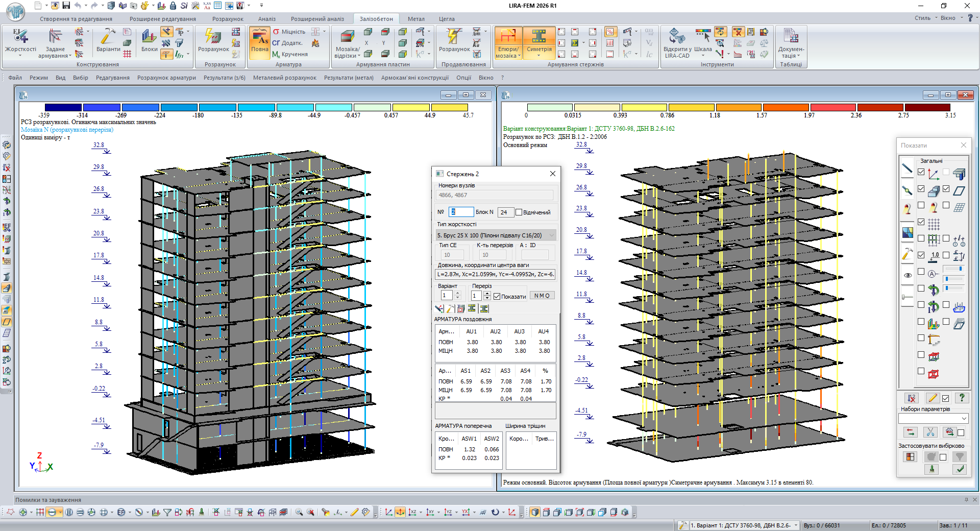Click the dark red color scale swatch

point(927,107)
